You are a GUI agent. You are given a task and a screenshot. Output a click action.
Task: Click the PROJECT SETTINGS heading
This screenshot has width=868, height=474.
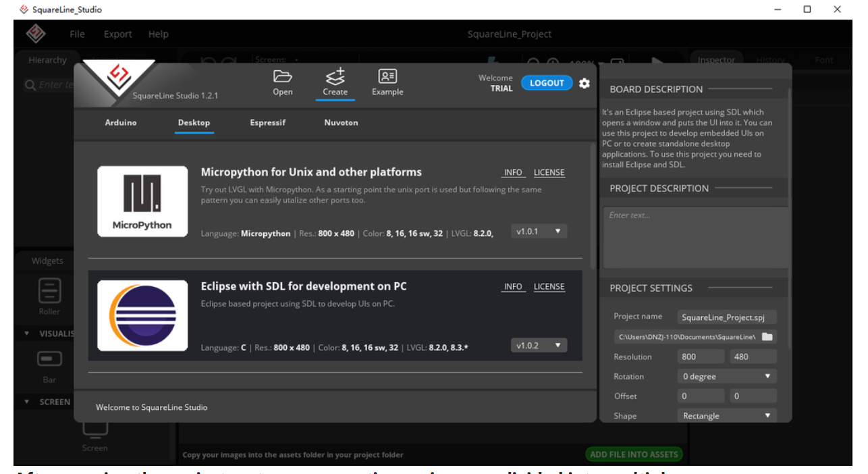tap(651, 288)
